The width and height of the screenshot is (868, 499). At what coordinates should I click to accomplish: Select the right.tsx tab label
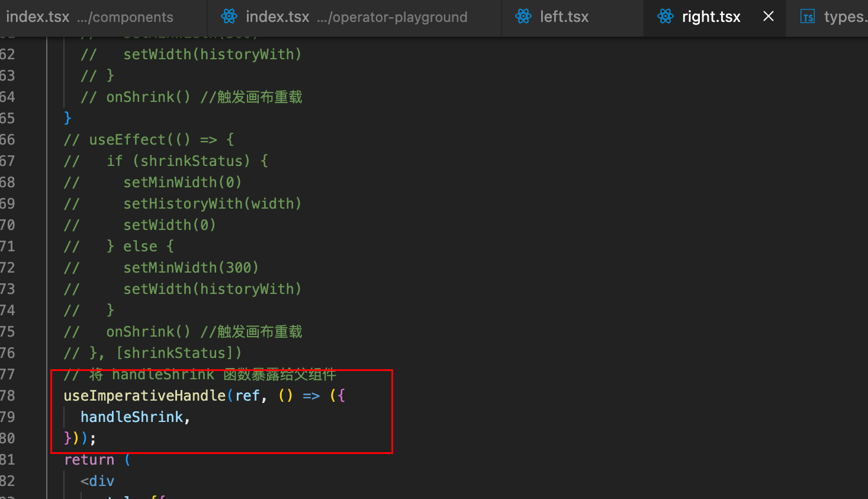tap(711, 17)
